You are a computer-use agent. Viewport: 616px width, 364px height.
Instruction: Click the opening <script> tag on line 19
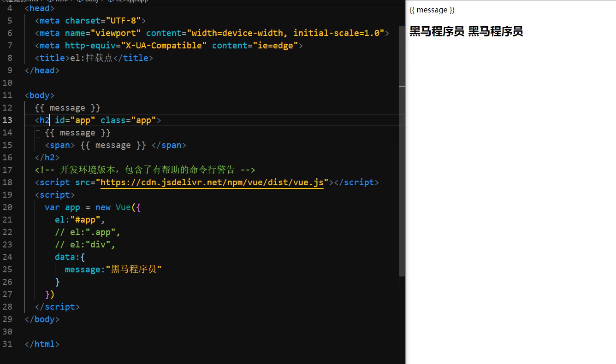pyautogui.click(x=55, y=195)
